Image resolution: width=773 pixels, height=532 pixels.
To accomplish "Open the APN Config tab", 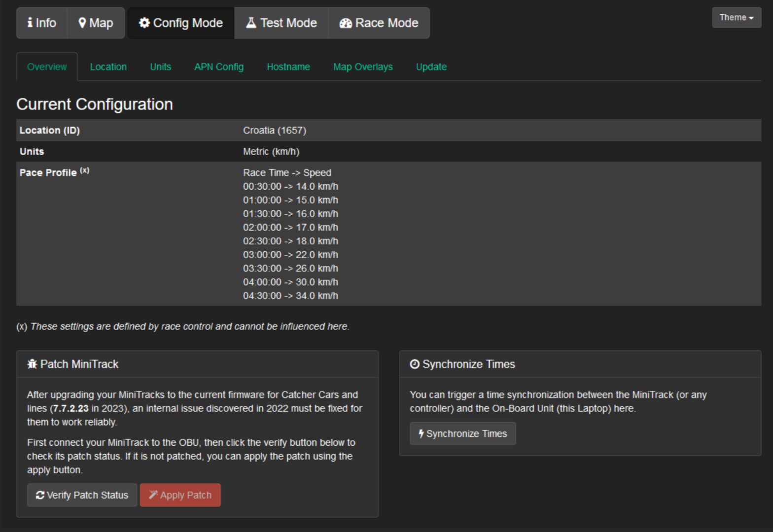I will (x=219, y=67).
